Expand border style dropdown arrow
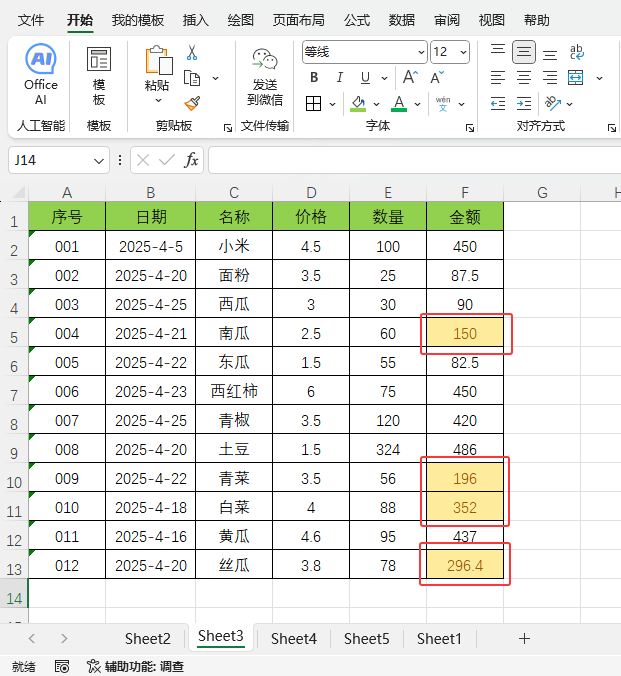The width and height of the screenshot is (621, 676). 332,104
